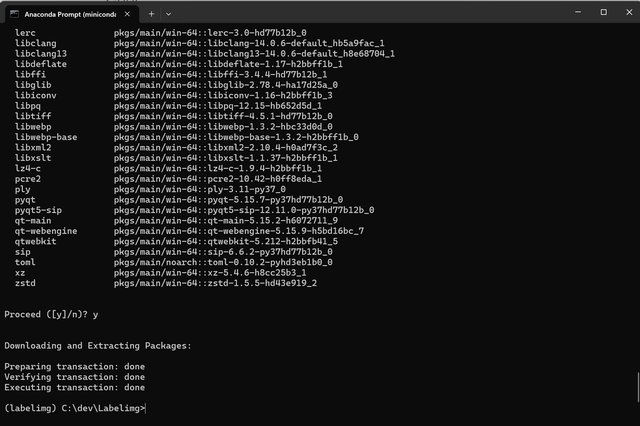Click the libclang-14.0.6-default_hb5a9fac_1 path
This screenshot has height=426, width=640.
[249, 43]
